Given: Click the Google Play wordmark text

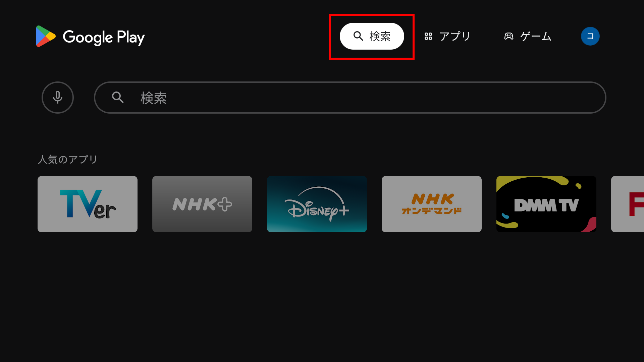Looking at the screenshot, I should [x=104, y=37].
